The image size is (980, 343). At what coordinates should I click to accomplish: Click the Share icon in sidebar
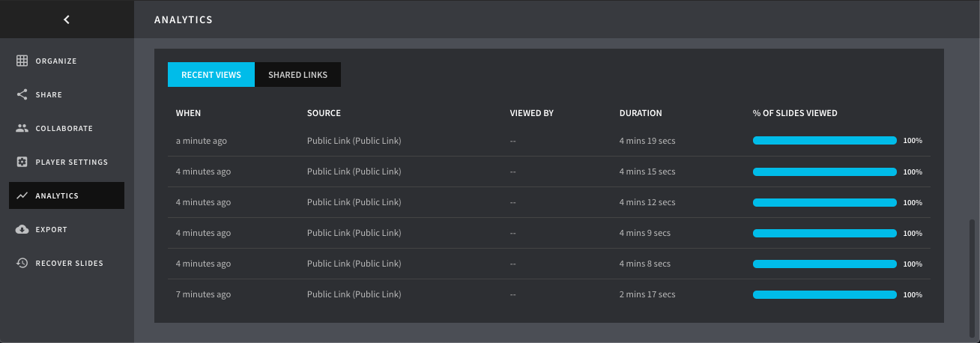tap(22, 94)
